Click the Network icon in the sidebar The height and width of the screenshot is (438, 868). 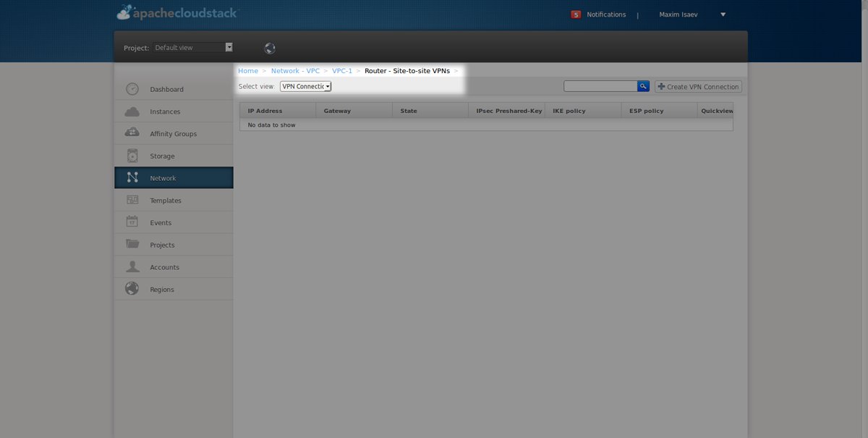tap(132, 178)
